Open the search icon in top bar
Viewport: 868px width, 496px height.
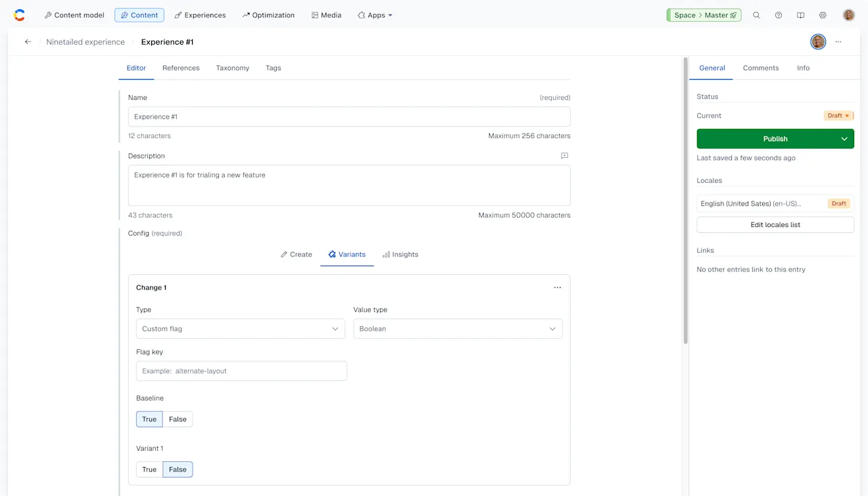[756, 15]
